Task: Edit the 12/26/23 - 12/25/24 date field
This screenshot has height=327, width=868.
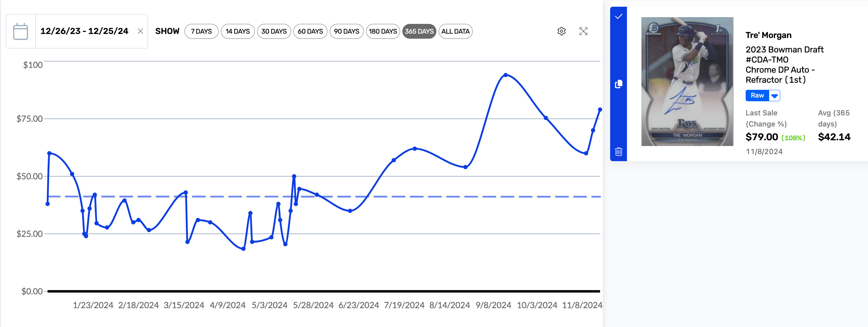Action: (x=84, y=31)
